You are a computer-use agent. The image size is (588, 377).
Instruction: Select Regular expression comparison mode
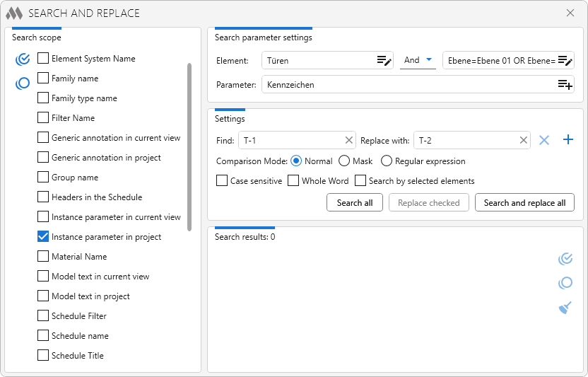tap(387, 161)
